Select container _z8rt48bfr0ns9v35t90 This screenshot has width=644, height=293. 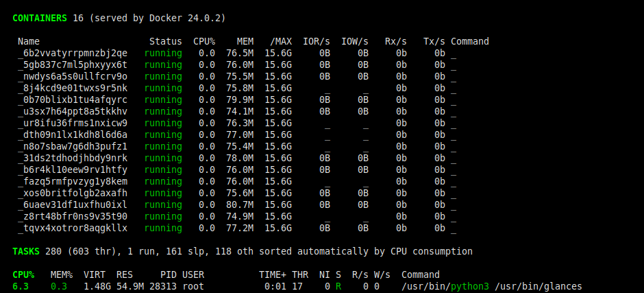73,216
